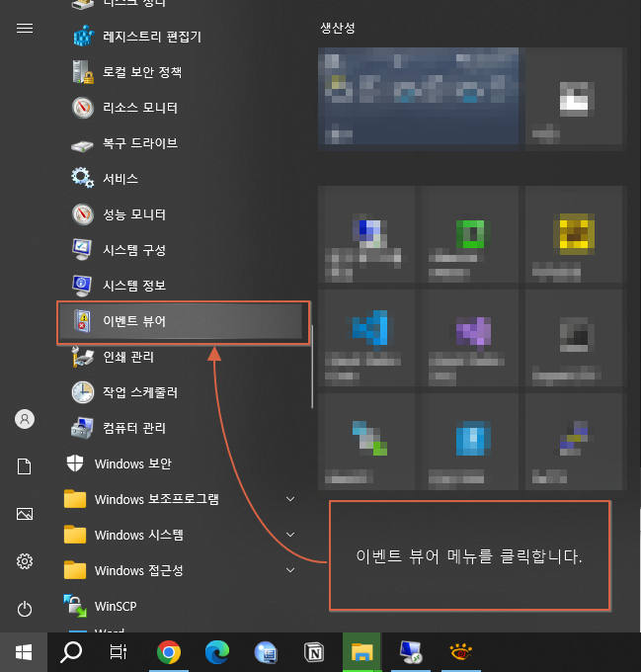Open the taskbar Search magnifier
This screenshot has width=641, height=672.
pyautogui.click(x=71, y=652)
